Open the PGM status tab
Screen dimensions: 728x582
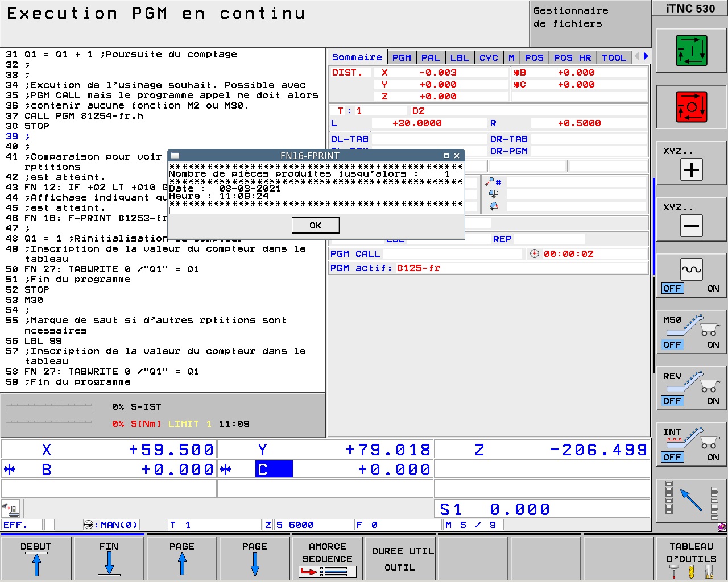click(402, 57)
